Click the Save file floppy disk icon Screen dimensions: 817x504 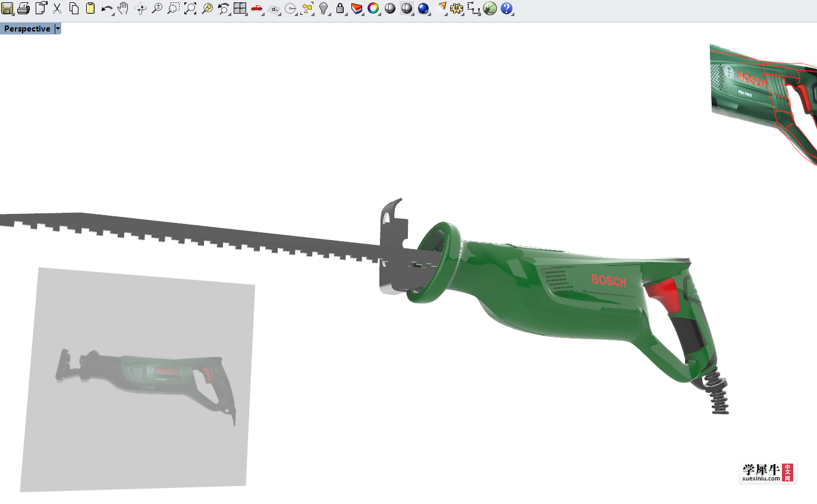click(x=7, y=8)
